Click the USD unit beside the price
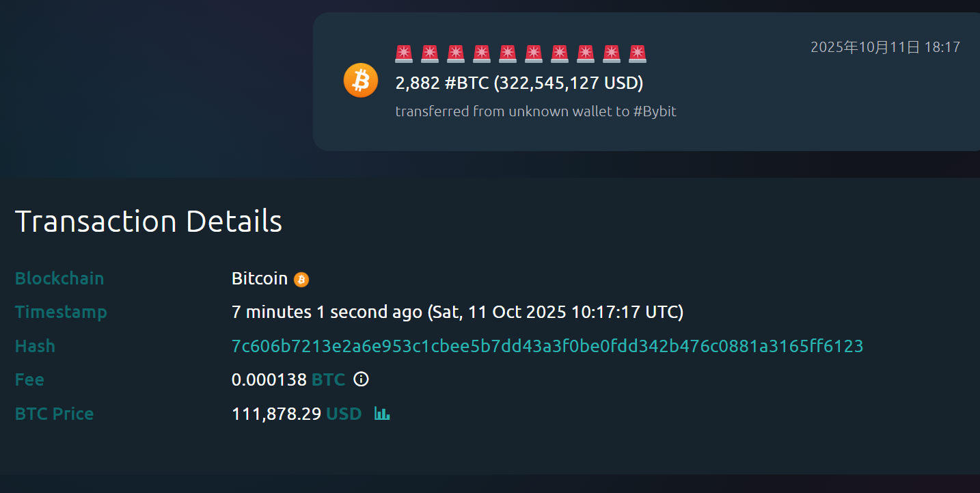Image resolution: width=980 pixels, height=493 pixels. [x=343, y=414]
